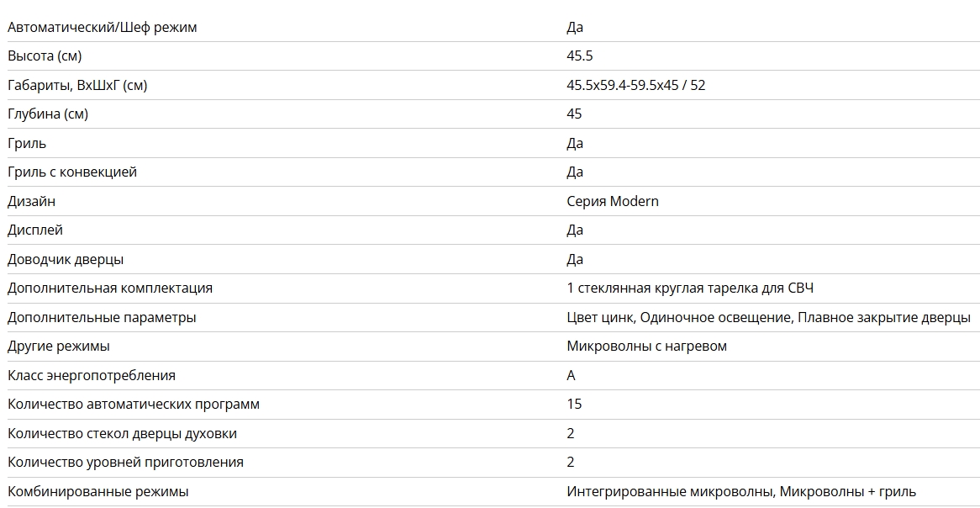Click the 'Интегрированные микроволны, Микроволны + гриль' value
Viewport: 980px width, 508px height.
740,491
